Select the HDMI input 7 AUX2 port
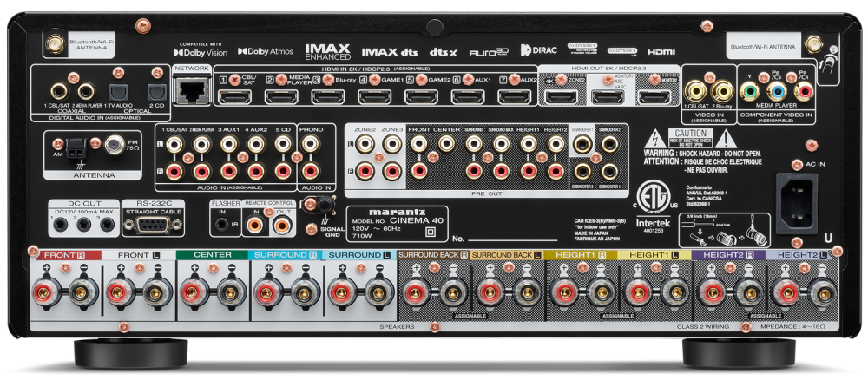This screenshot has width=868, height=380. point(514,97)
